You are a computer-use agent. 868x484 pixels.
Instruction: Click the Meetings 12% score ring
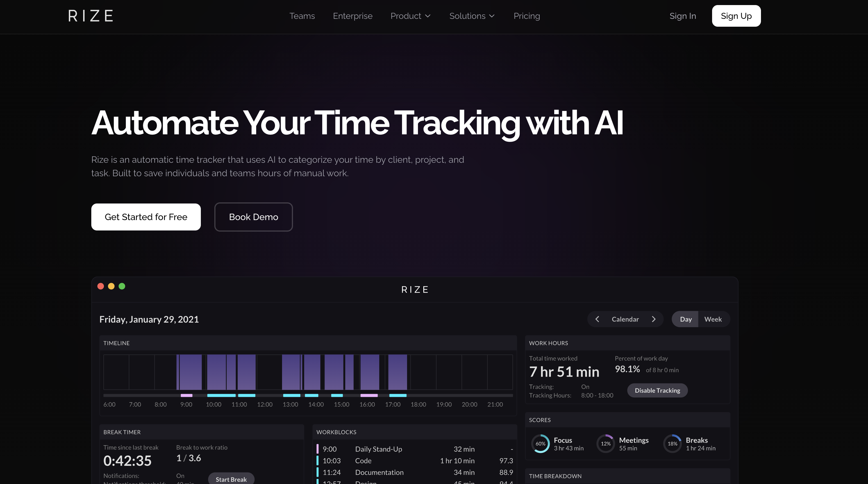pyautogui.click(x=606, y=444)
